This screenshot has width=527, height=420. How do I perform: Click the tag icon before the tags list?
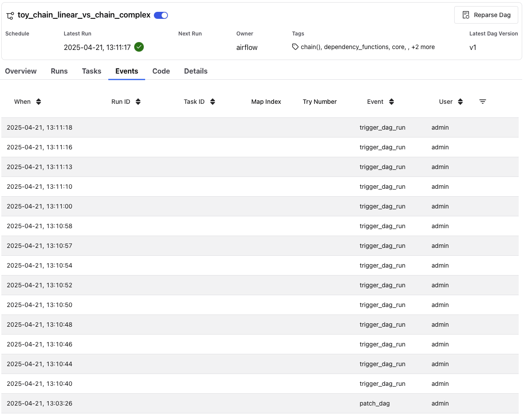295,46
